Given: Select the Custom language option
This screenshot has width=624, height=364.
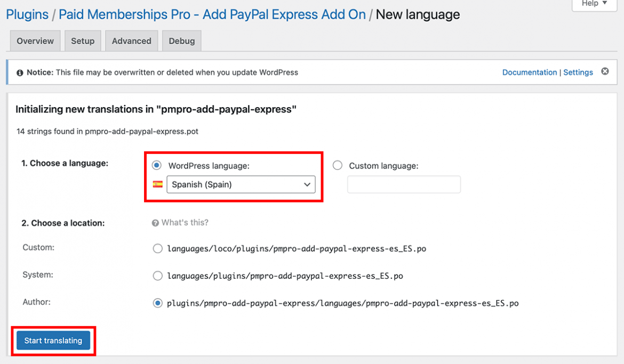Looking at the screenshot, I should tap(337, 165).
